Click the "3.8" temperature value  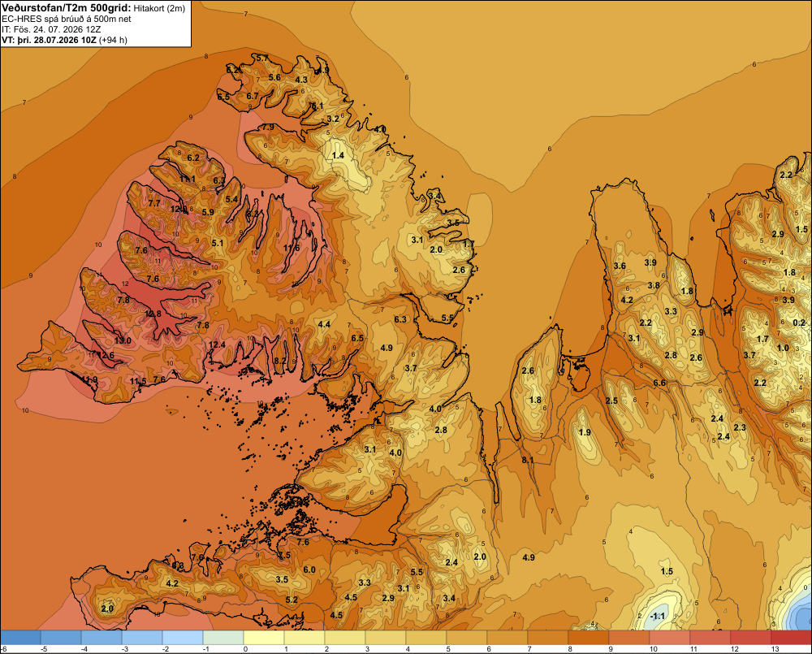point(654,285)
